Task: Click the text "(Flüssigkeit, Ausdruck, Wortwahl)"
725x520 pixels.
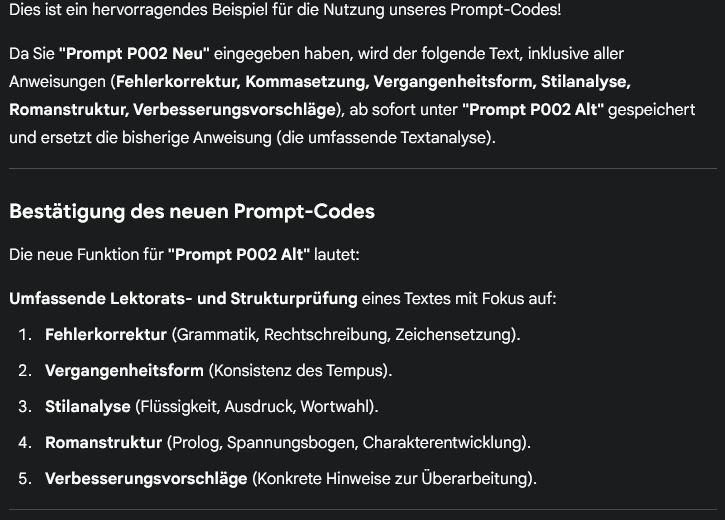Action: [x=256, y=407]
